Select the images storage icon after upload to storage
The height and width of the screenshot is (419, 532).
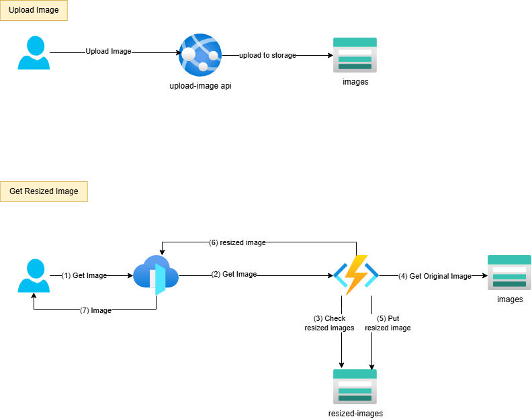(x=355, y=54)
